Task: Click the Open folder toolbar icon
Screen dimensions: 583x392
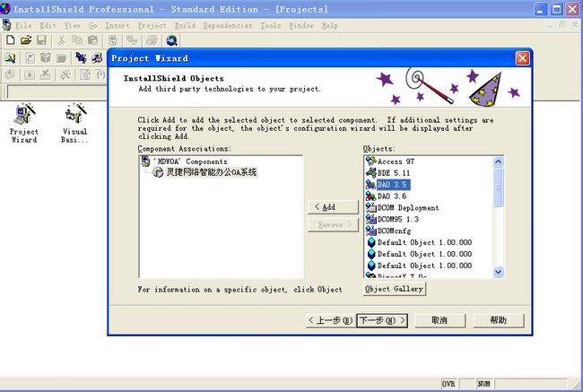Action: point(26,40)
